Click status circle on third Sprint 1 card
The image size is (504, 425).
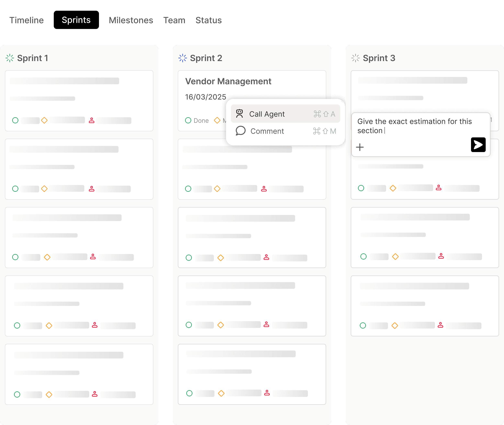[15, 257]
